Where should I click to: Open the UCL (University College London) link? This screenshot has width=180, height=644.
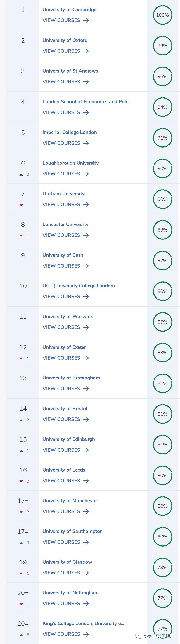[79, 286]
